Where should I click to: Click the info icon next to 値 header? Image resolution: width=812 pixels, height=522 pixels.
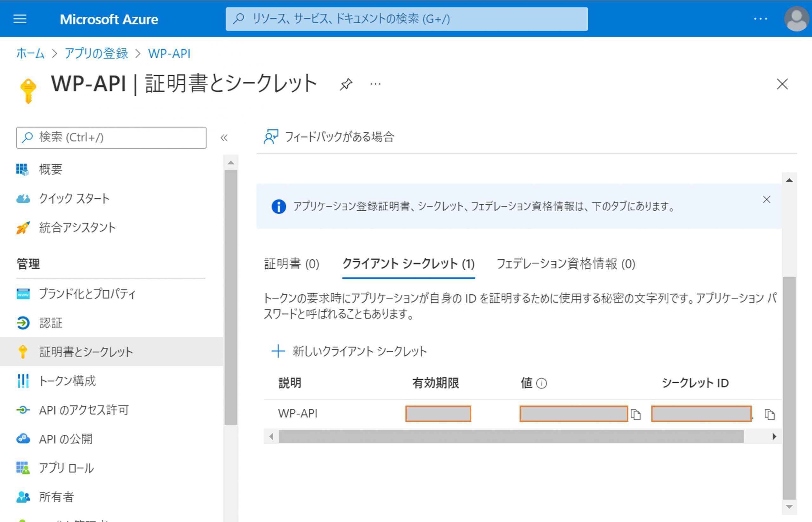pyautogui.click(x=541, y=383)
